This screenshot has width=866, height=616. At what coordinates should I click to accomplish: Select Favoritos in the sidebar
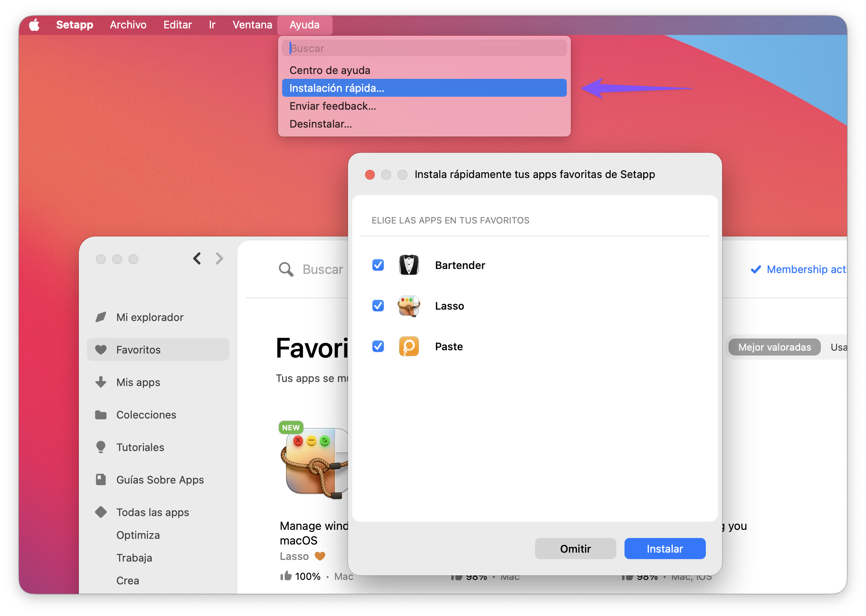[158, 349]
